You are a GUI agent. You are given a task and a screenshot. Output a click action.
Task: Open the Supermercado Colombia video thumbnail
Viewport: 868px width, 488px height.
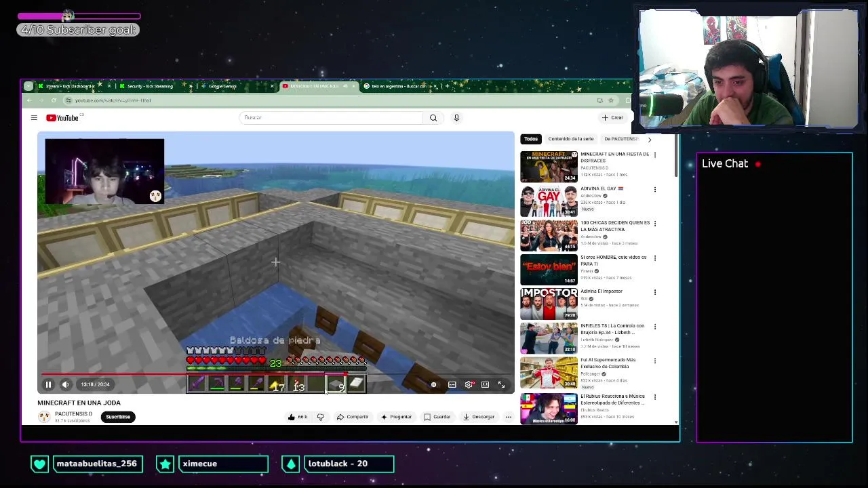(549, 373)
